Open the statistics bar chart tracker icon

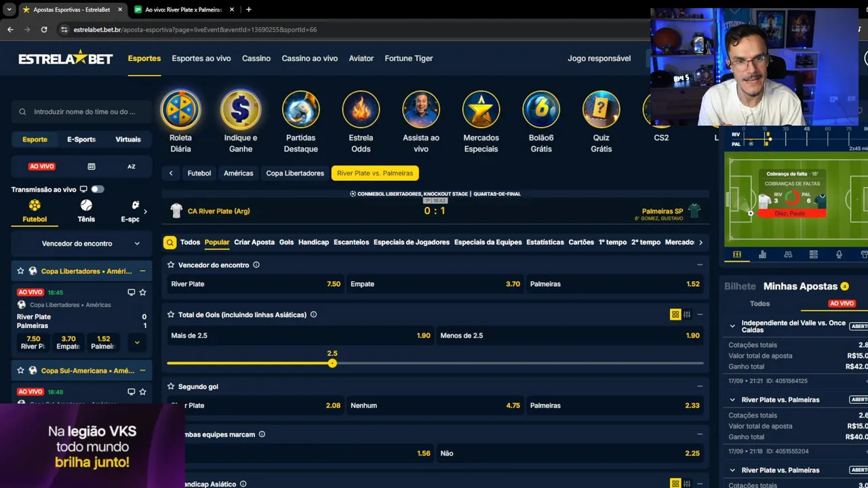763,255
